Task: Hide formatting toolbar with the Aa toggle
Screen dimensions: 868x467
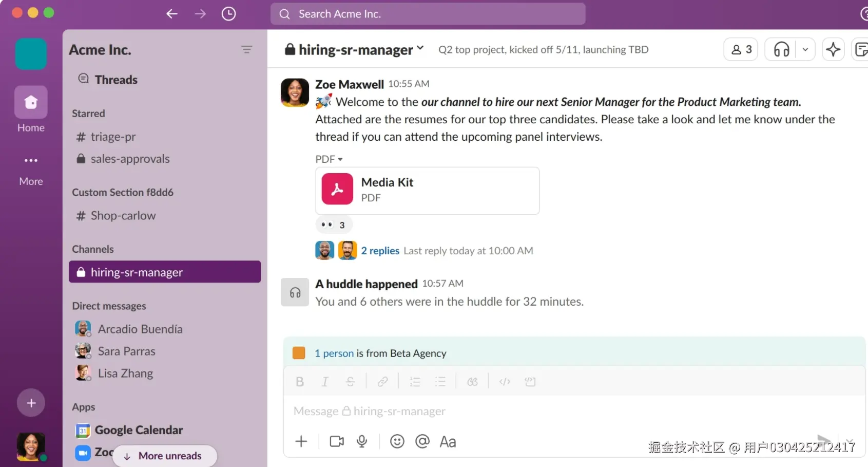Action: pos(448,441)
